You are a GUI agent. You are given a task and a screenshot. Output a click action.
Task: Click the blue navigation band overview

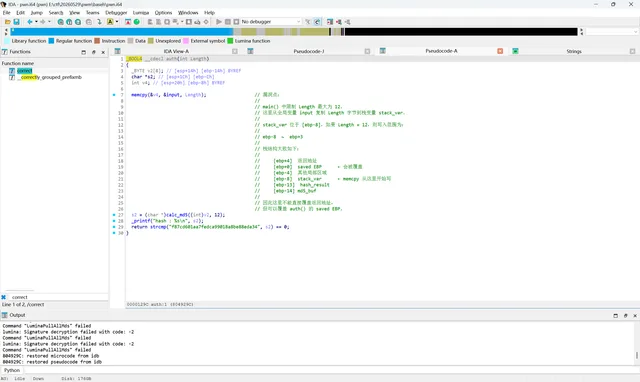click(x=122, y=32)
